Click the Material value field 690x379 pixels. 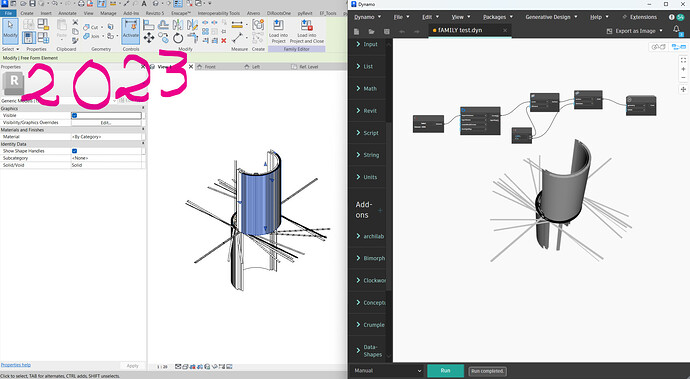point(106,137)
